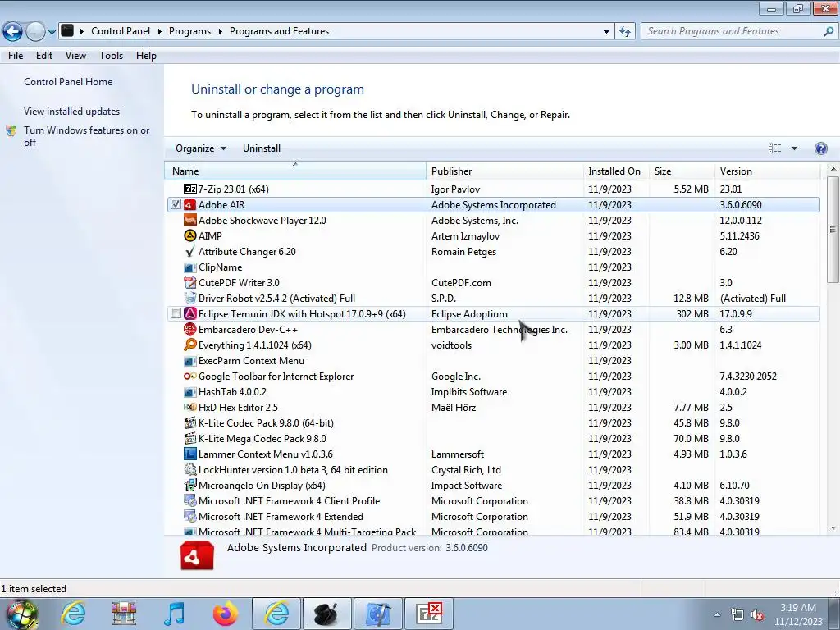This screenshot has width=840, height=630.
Task: Open Firefox from the taskbar
Action: click(x=226, y=614)
